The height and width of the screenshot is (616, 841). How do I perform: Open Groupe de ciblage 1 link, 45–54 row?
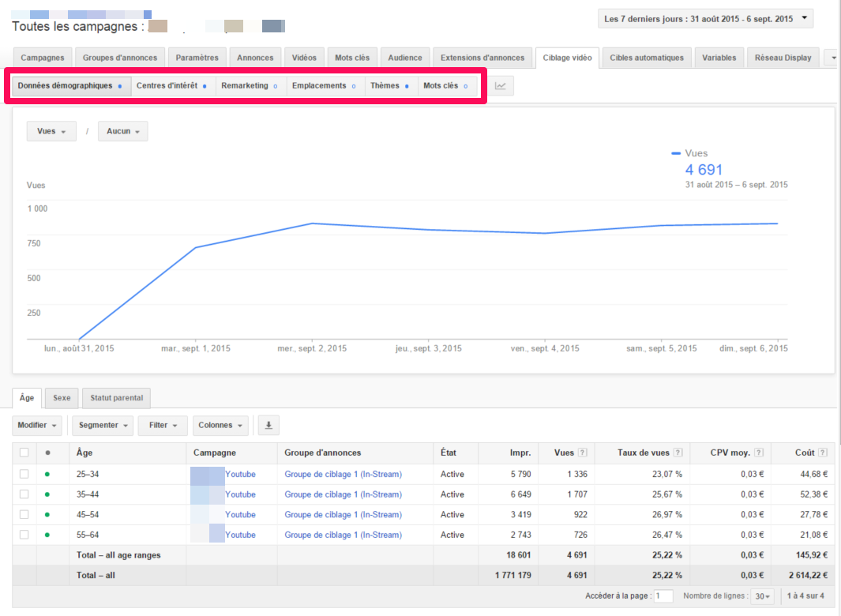tap(344, 515)
